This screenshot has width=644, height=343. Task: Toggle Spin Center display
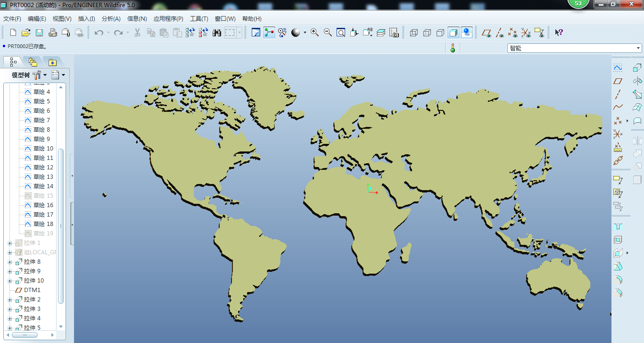click(269, 33)
